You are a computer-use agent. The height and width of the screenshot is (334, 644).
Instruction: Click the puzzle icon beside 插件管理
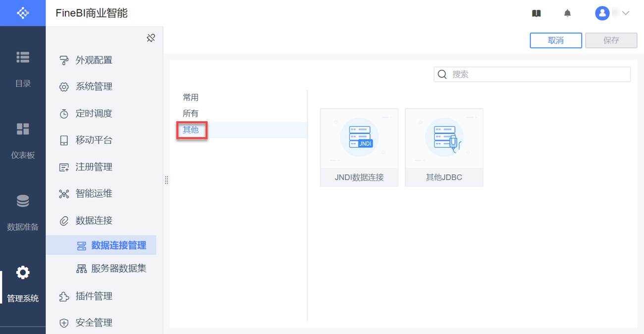(x=64, y=296)
